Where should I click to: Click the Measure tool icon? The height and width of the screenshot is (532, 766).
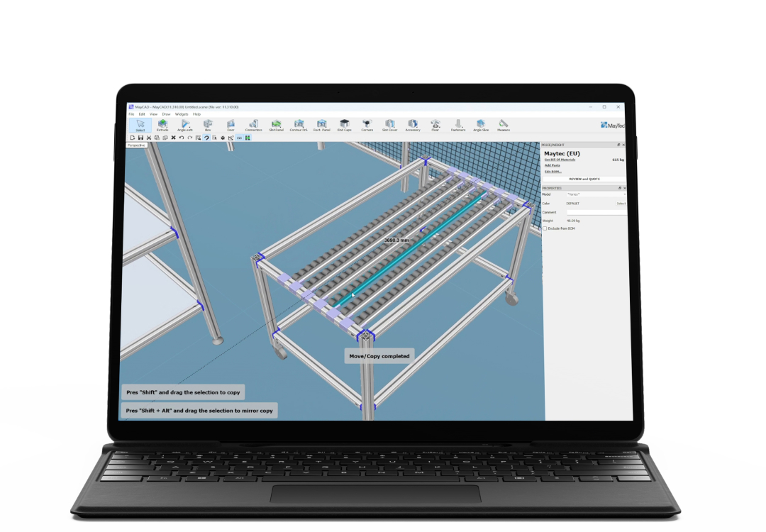[504, 125]
